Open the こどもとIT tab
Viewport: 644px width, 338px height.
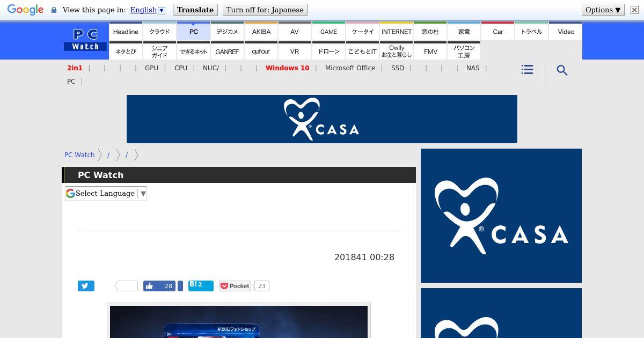(362, 51)
